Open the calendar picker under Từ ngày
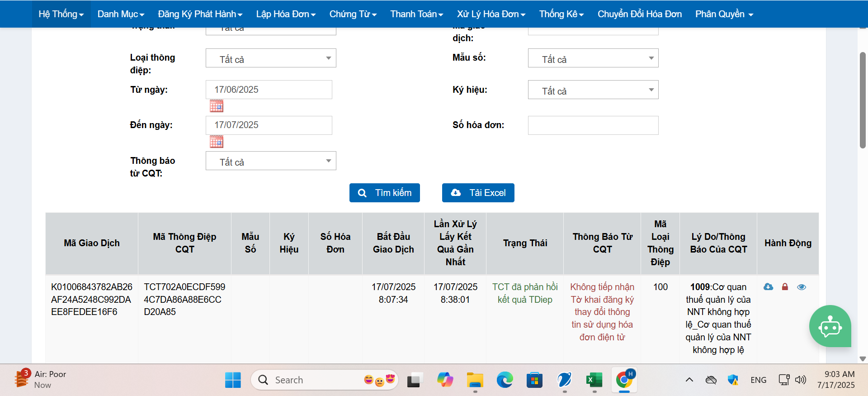This screenshot has height=396, width=868. [x=217, y=106]
